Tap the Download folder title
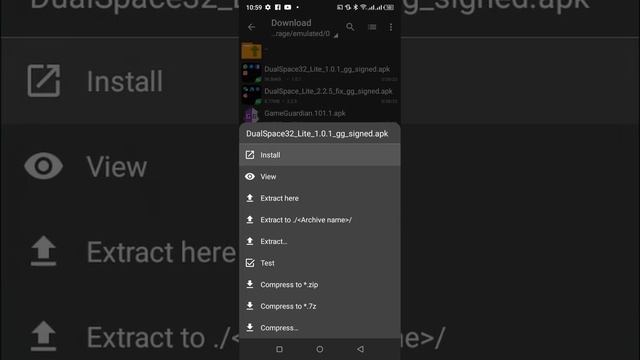This screenshot has width=640, height=360. pyautogui.click(x=291, y=23)
